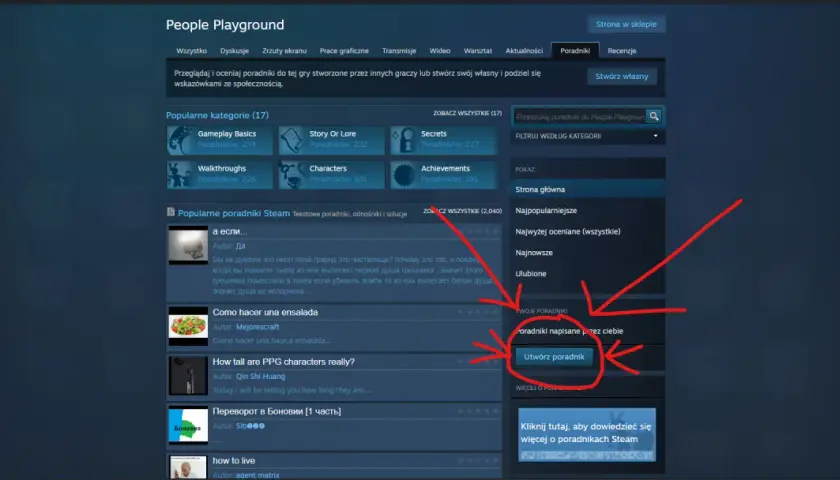
Task: Open thumbnail of the а если... guide
Action: 188,245
